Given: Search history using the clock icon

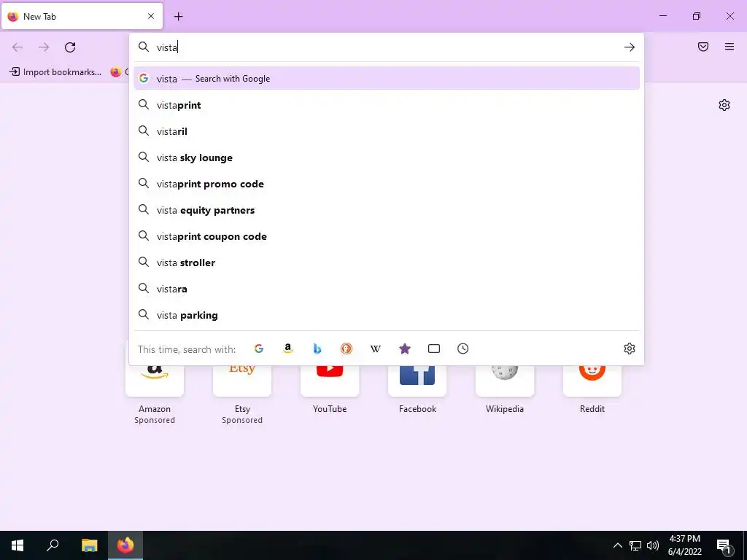Looking at the screenshot, I should click(x=463, y=349).
